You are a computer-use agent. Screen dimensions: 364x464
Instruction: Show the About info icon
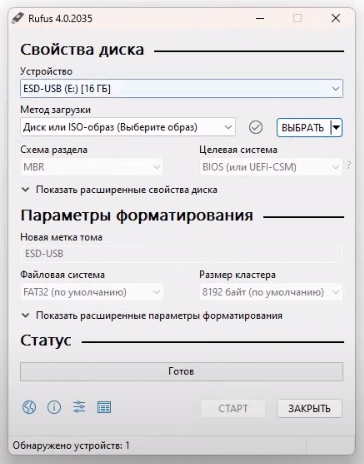[x=54, y=407]
